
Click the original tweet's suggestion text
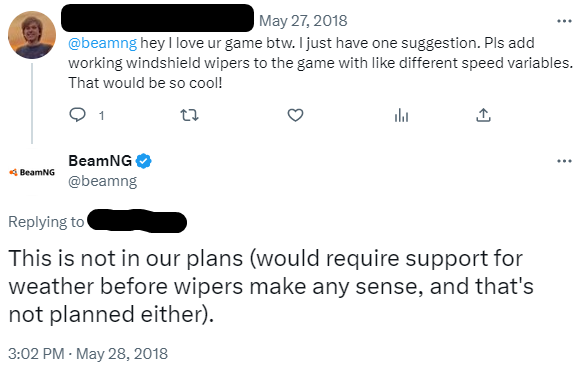[x=320, y=63]
